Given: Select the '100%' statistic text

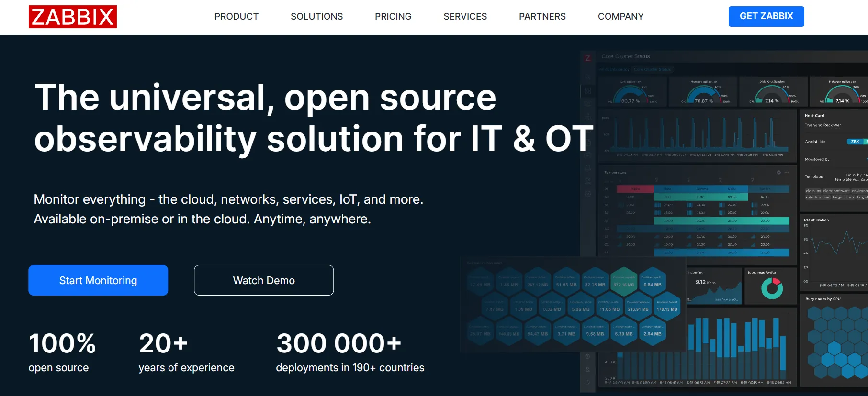Looking at the screenshot, I should 62,343.
